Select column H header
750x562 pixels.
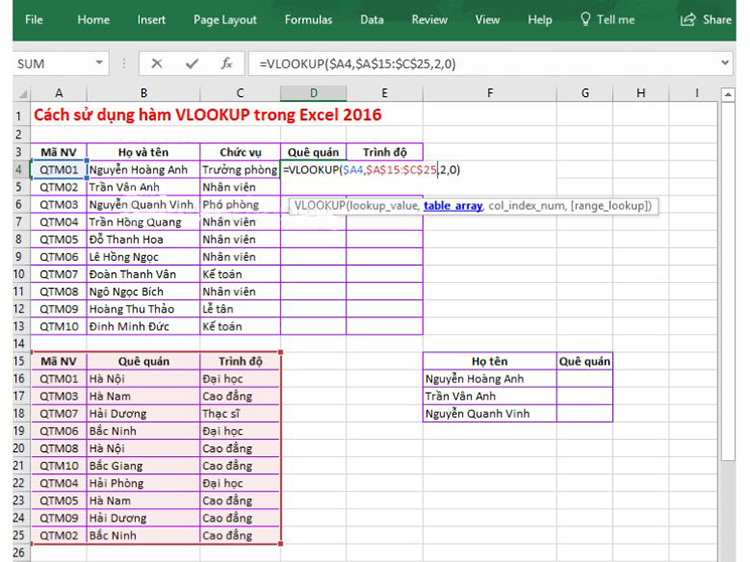[640, 93]
